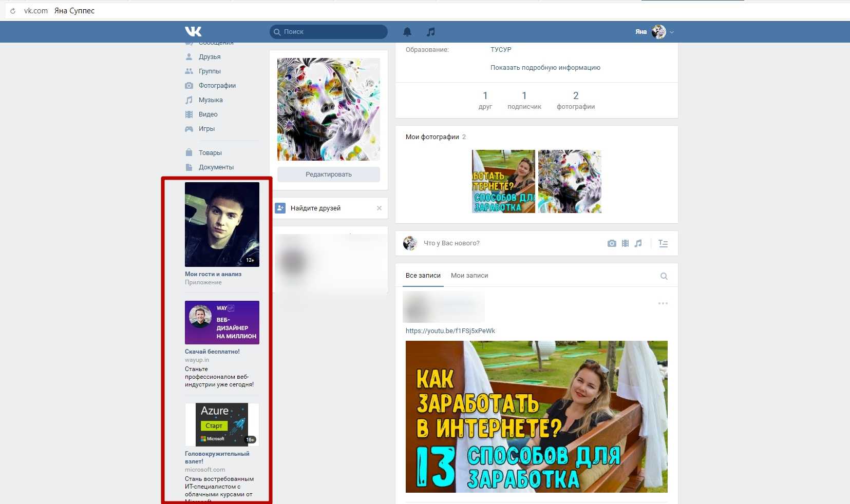Open the music player note icon in header

(431, 32)
